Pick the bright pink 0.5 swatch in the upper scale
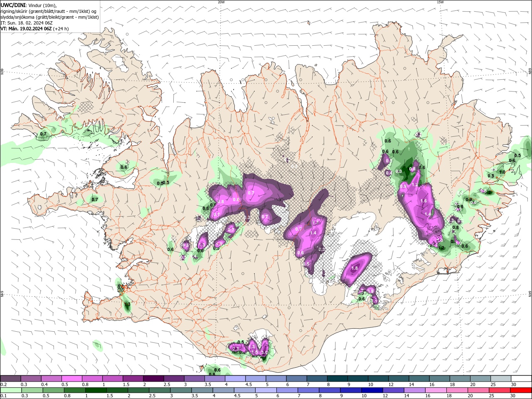This screenshot has width=532, height=399. (71, 379)
